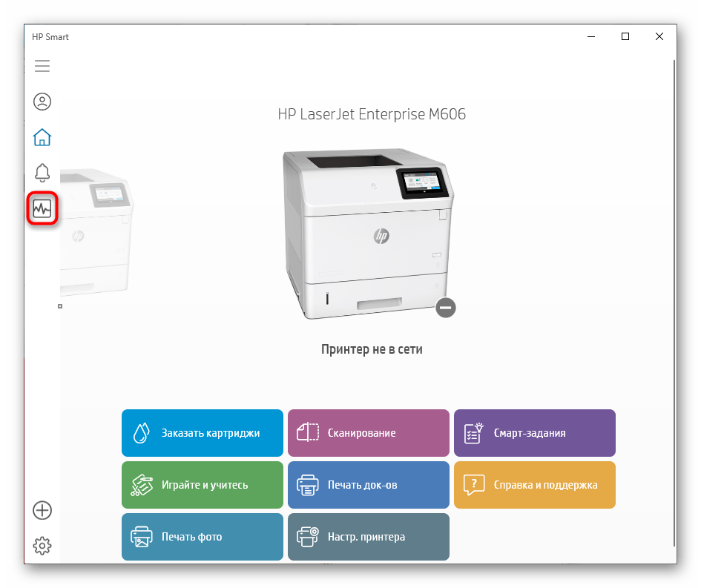
Task: Open the Сканирование tile
Action: coord(369,433)
